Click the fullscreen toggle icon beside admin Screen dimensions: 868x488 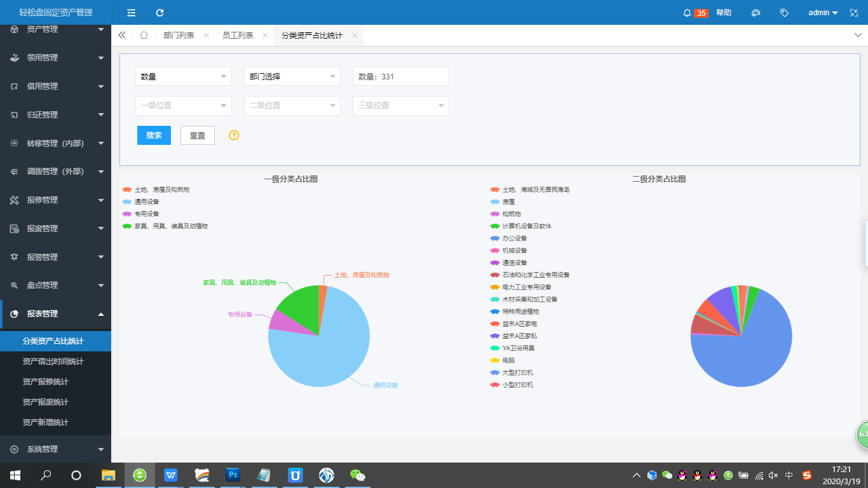tap(853, 13)
